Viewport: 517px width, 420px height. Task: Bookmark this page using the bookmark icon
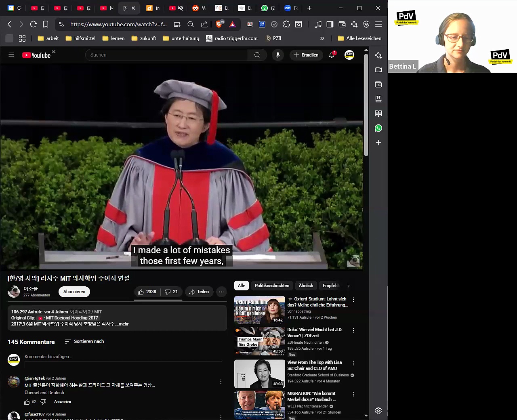click(46, 24)
